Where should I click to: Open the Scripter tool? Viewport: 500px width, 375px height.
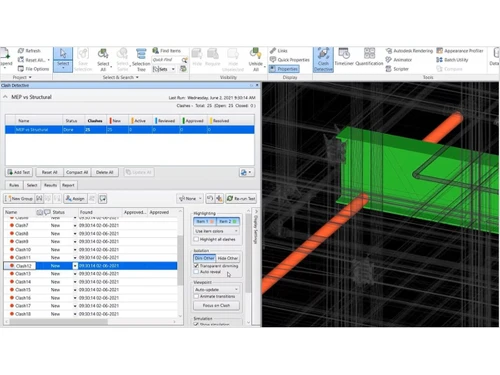[397, 69]
